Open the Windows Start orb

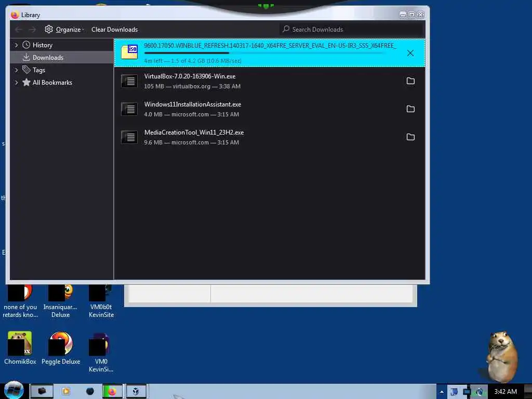click(14, 390)
